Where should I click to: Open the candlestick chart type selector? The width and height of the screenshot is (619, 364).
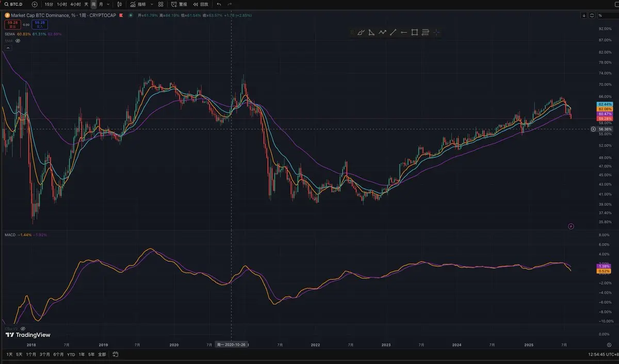[x=120, y=4]
